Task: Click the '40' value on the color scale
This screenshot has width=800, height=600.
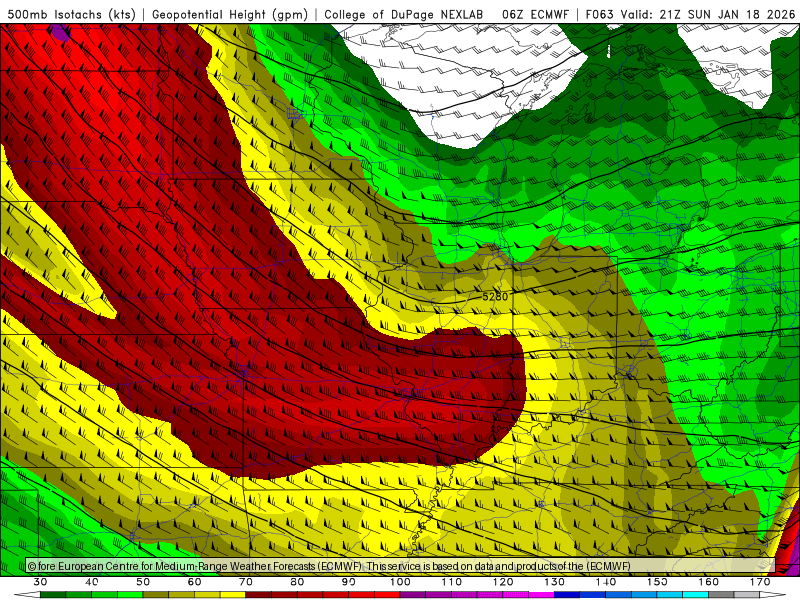Action: 91,582
